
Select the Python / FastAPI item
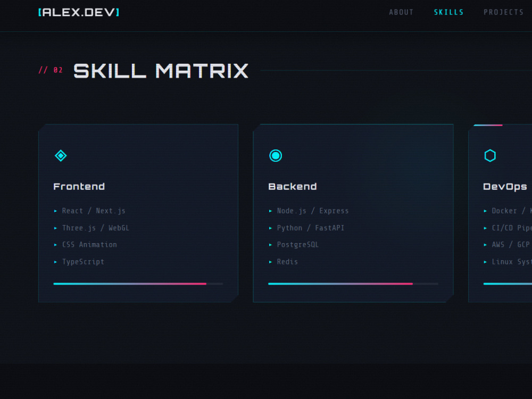pos(311,228)
